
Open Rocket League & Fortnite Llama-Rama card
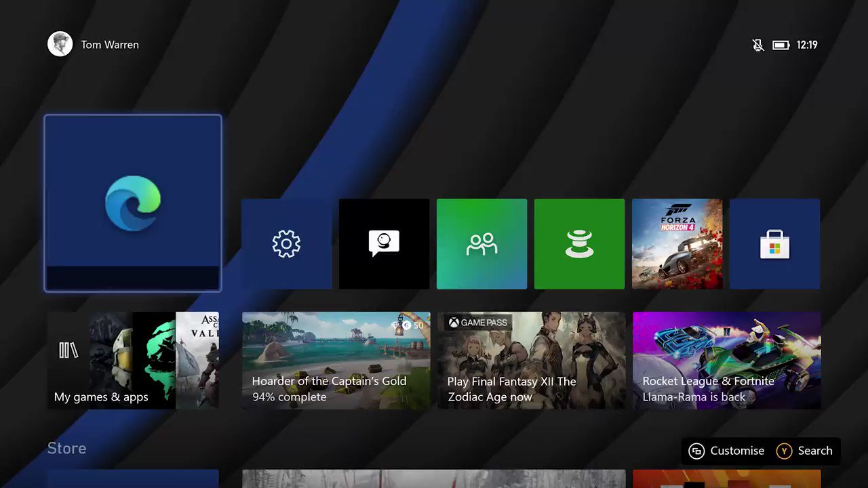(x=727, y=361)
